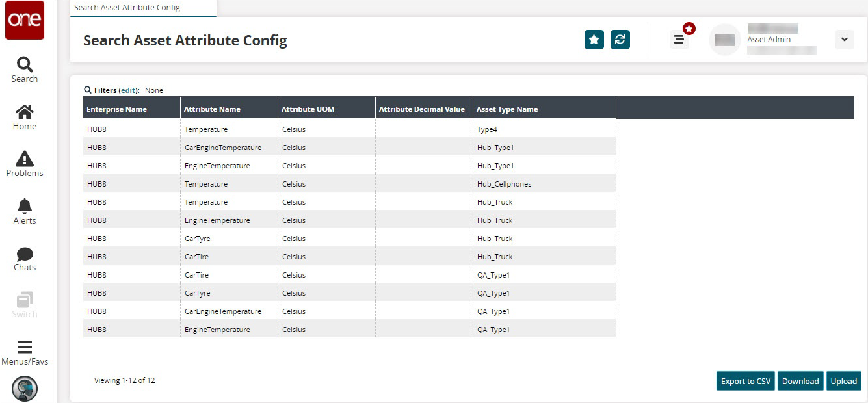Open the Menus/Favs hamburger icon
This screenshot has width=868, height=403.
pos(25,352)
